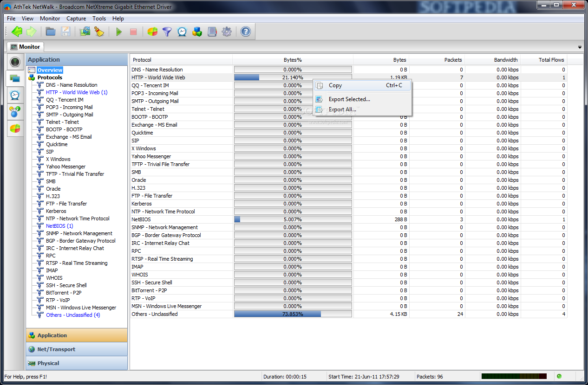Open the View menu

[x=27, y=19]
